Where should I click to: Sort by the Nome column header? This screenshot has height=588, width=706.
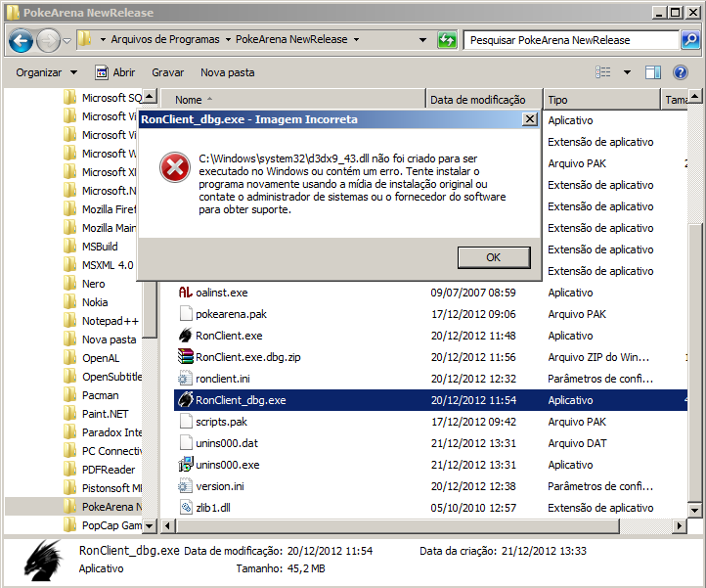coord(292,100)
